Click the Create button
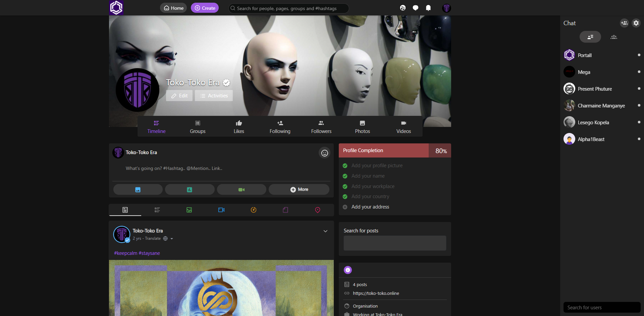 click(205, 8)
